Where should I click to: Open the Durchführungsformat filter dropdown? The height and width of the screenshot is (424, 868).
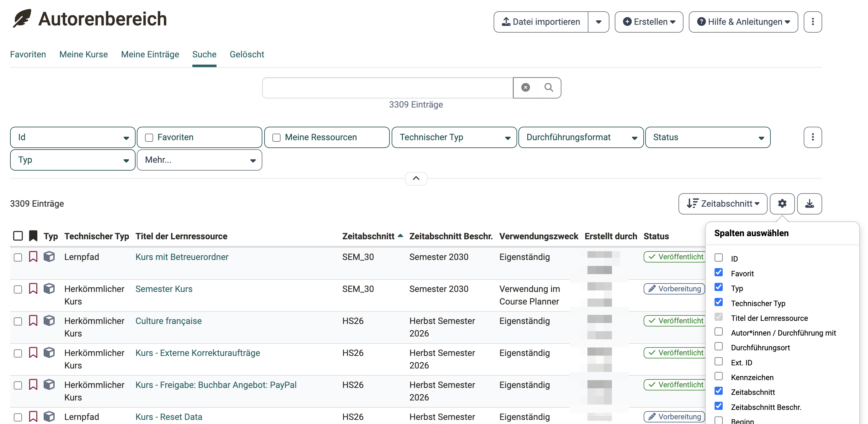point(581,137)
